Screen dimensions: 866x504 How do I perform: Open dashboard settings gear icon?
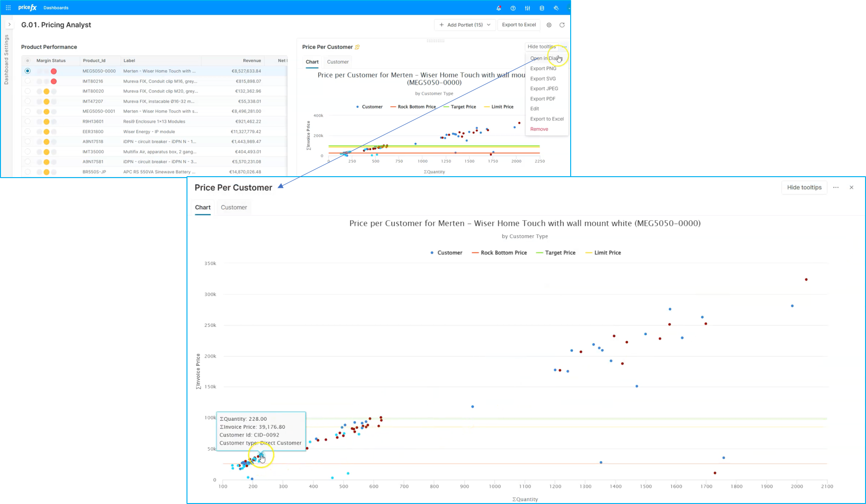click(x=549, y=25)
